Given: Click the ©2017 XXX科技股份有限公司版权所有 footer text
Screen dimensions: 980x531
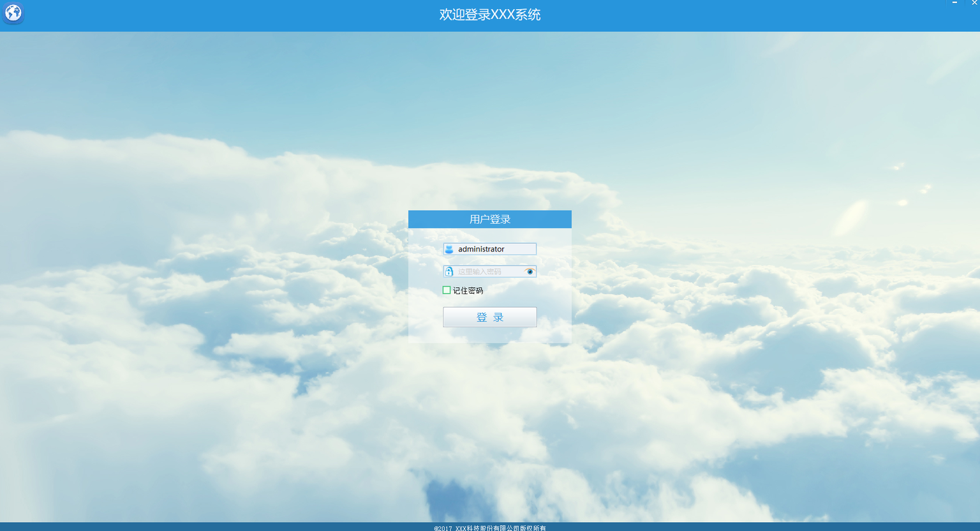Looking at the screenshot, I should [x=490, y=528].
